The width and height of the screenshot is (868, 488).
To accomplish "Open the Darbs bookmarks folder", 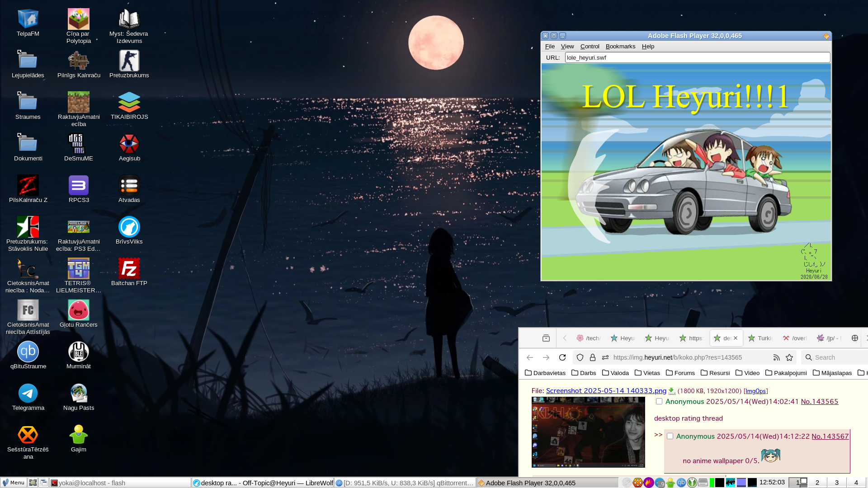I will [x=584, y=373].
